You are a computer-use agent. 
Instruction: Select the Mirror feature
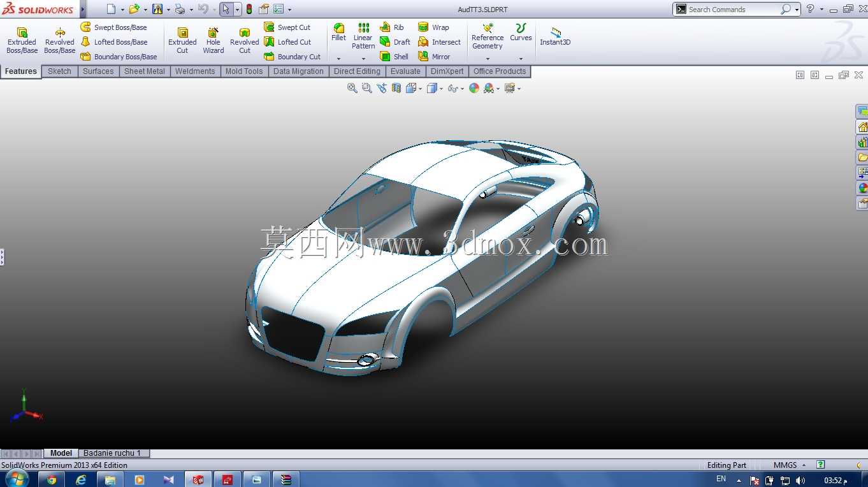click(x=434, y=57)
